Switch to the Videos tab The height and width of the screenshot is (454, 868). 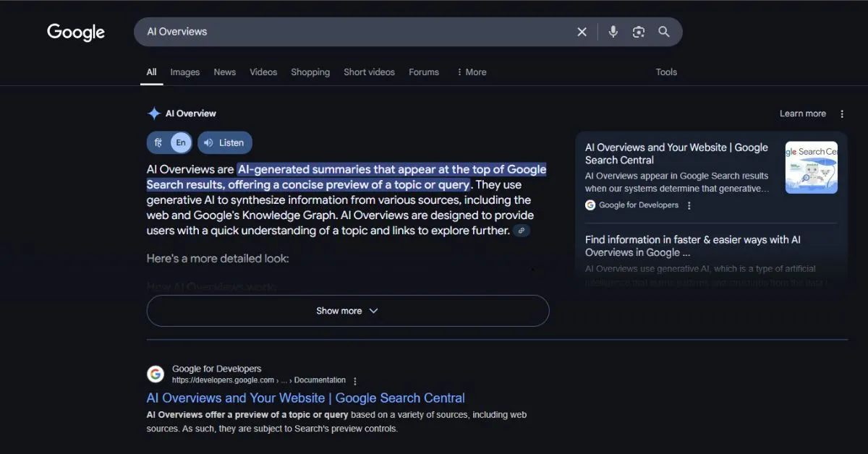click(x=263, y=72)
